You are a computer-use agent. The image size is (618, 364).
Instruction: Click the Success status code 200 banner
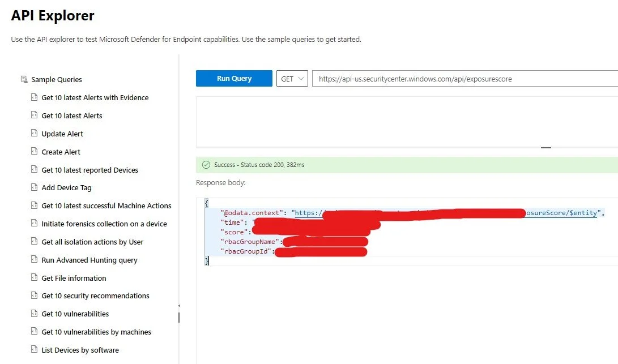click(407, 165)
